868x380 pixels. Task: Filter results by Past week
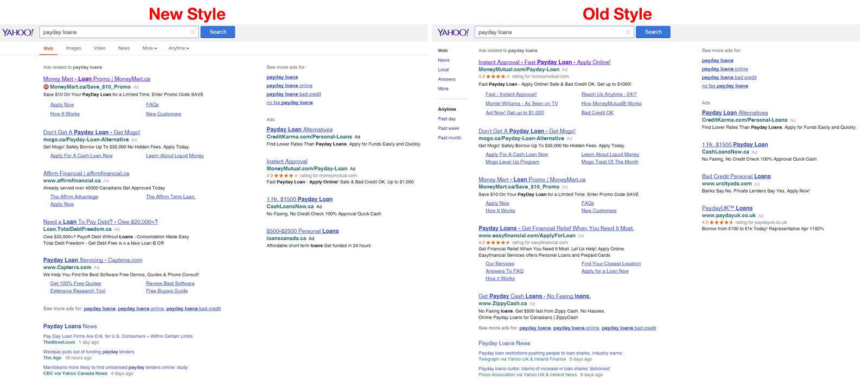(448, 129)
